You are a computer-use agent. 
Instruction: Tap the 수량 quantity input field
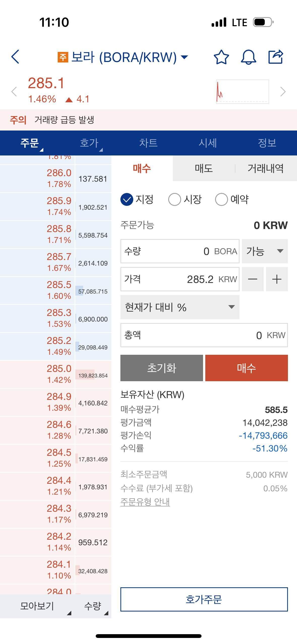[180, 251]
